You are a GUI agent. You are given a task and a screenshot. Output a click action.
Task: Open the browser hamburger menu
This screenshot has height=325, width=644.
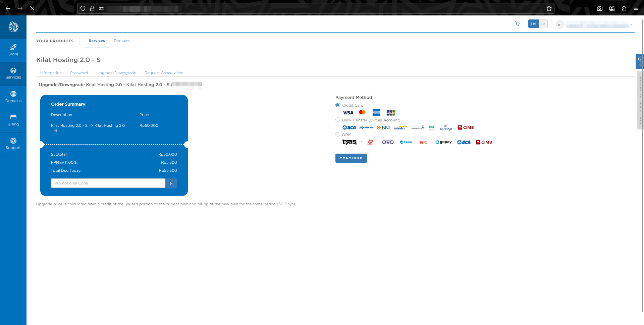click(x=636, y=8)
